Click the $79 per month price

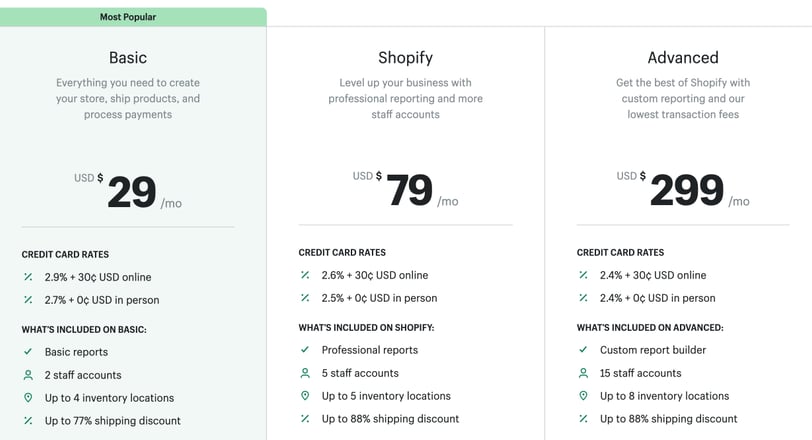click(x=405, y=189)
